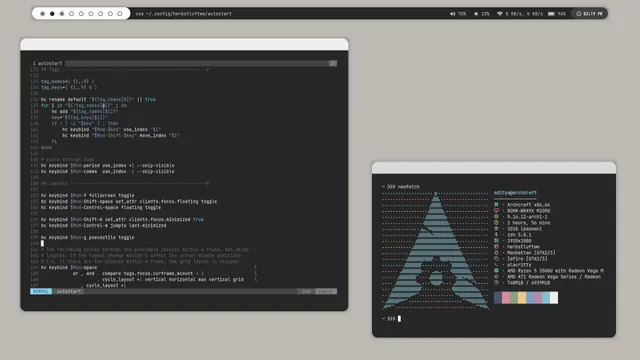
Task: Switch to the sixth workspace dot
Action: click(x=91, y=13)
